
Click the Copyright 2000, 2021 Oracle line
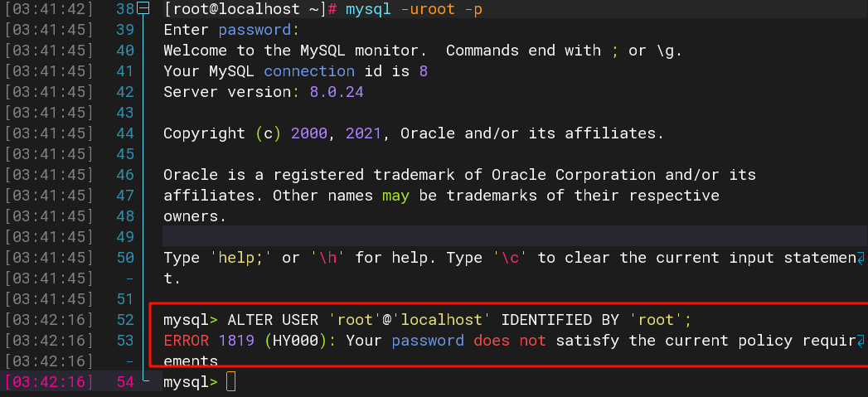point(414,133)
